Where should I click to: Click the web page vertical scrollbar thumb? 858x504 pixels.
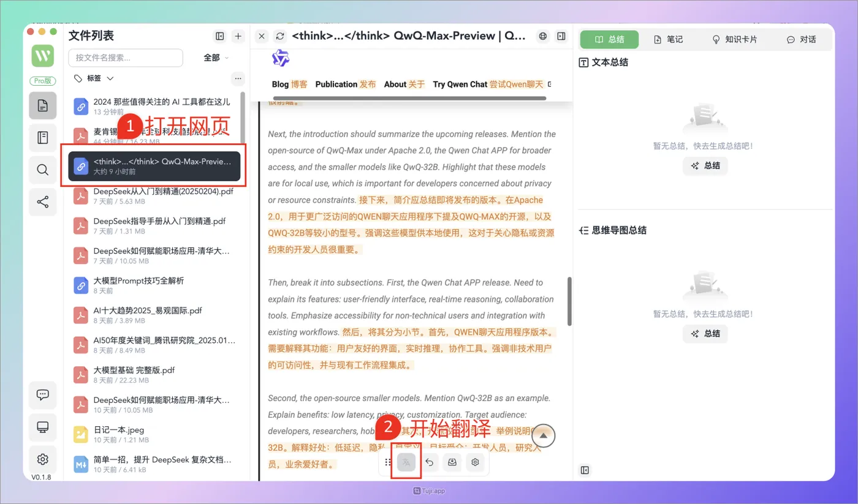click(x=569, y=301)
